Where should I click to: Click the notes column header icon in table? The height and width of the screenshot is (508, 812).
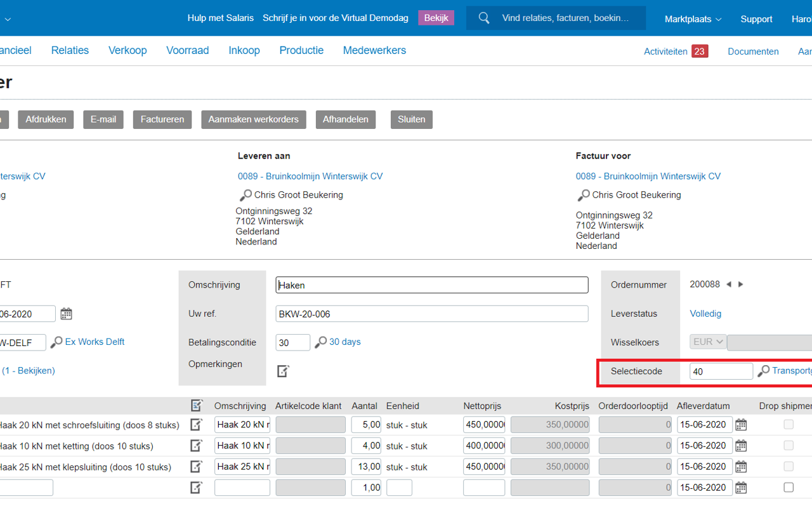click(197, 405)
